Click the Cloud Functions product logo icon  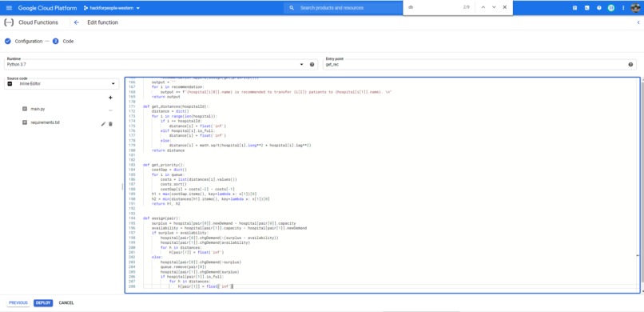click(x=9, y=22)
